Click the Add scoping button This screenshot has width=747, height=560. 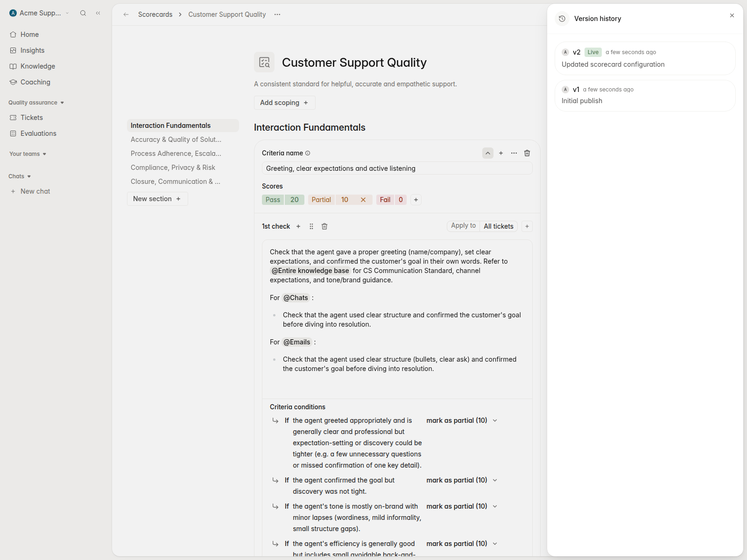pyautogui.click(x=285, y=103)
